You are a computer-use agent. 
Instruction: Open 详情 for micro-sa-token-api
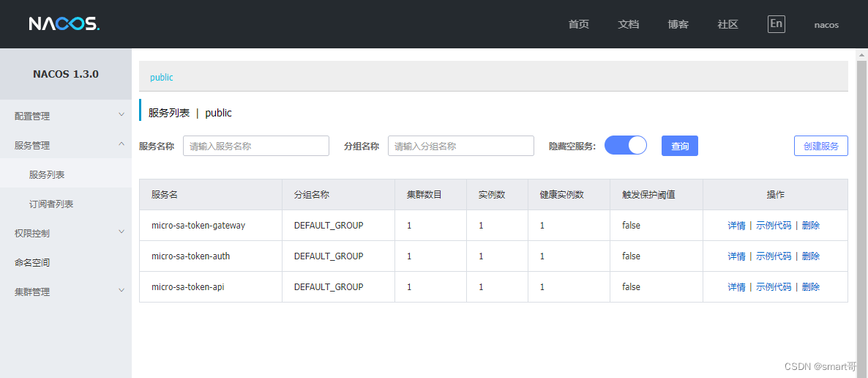pyautogui.click(x=737, y=286)
